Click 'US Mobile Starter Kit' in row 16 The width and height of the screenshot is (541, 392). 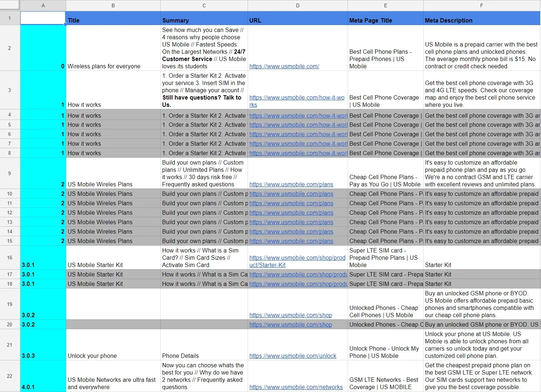113,258
